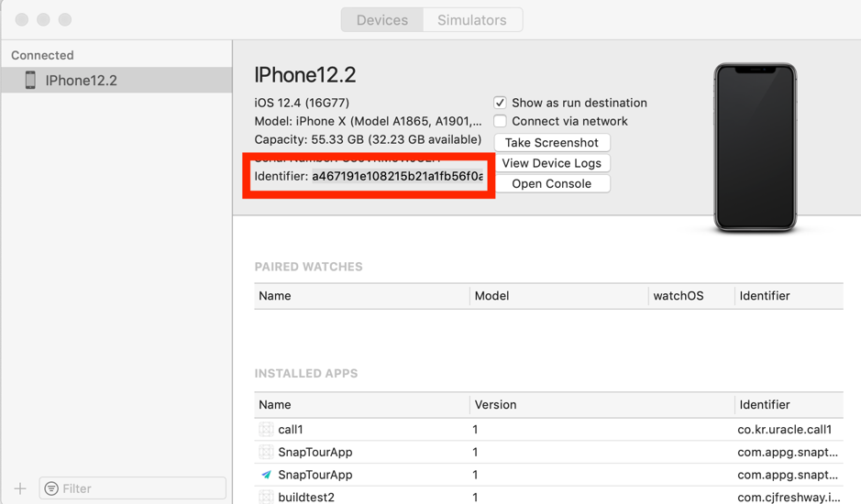The image size is (861, 504).
Task: Sort installed apps by Name header
Action: coord(361,405)
